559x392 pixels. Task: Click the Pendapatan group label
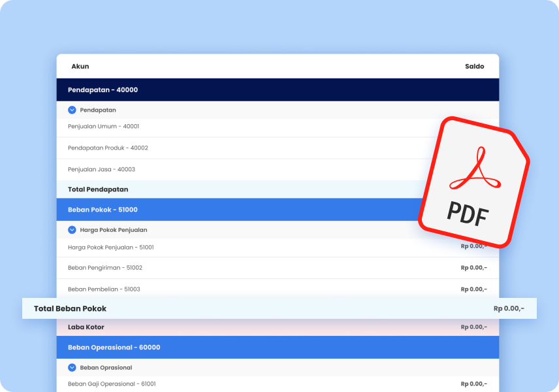click(98, 110)
